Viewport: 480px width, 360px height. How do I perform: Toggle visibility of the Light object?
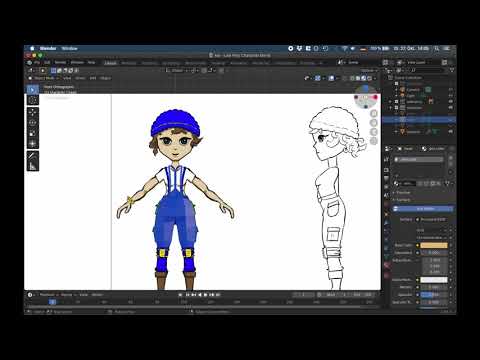(451, 96)
